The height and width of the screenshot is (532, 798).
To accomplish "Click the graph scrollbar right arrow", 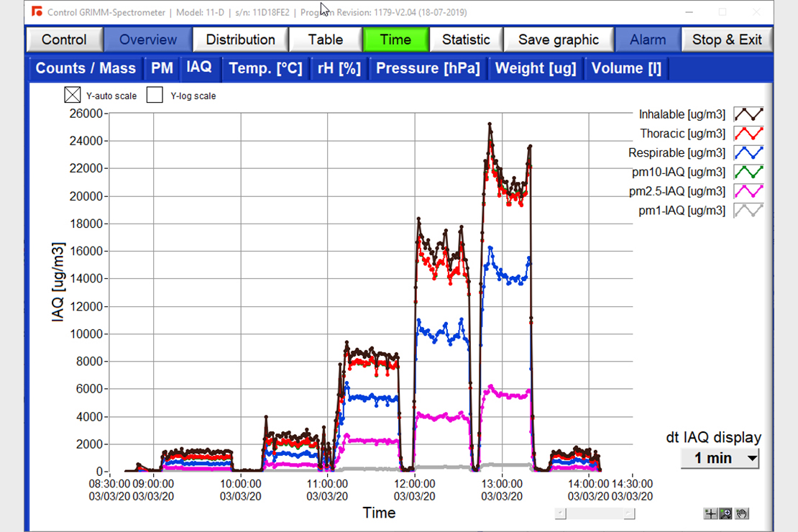I will point(629,513).
